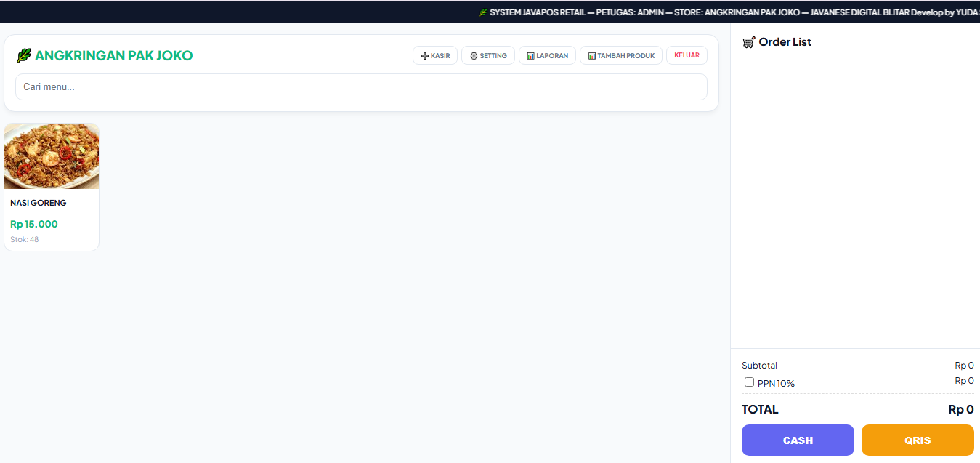Click the Stok: 48 stock label
Screen dimensions: 980x463
pos(25,239)
